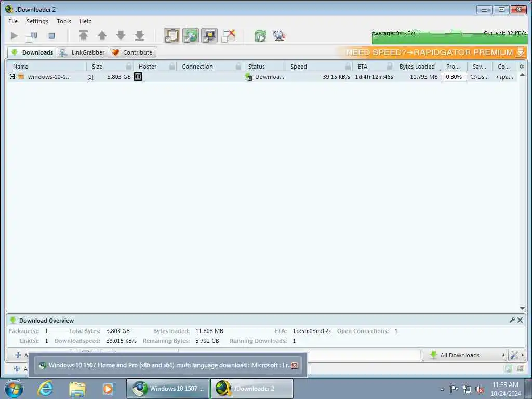Toggle clipboard observer toolbar button
Image resolution: width=532 pixels, height=399 pixels.
172,35
